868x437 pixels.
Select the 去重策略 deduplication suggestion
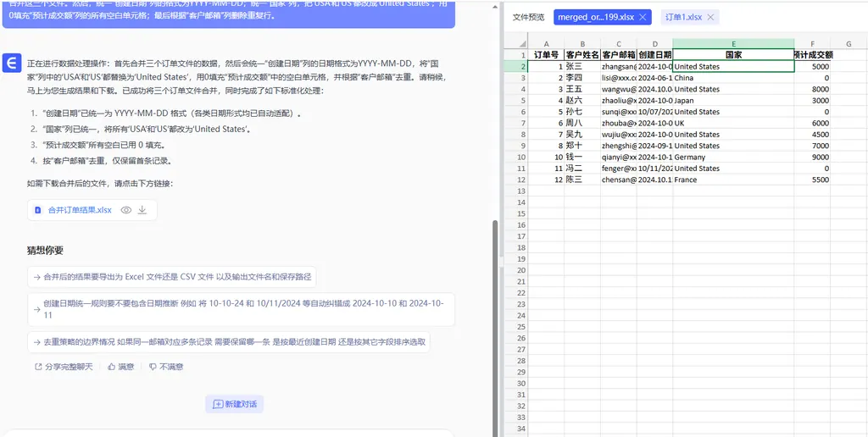(228, 341)
